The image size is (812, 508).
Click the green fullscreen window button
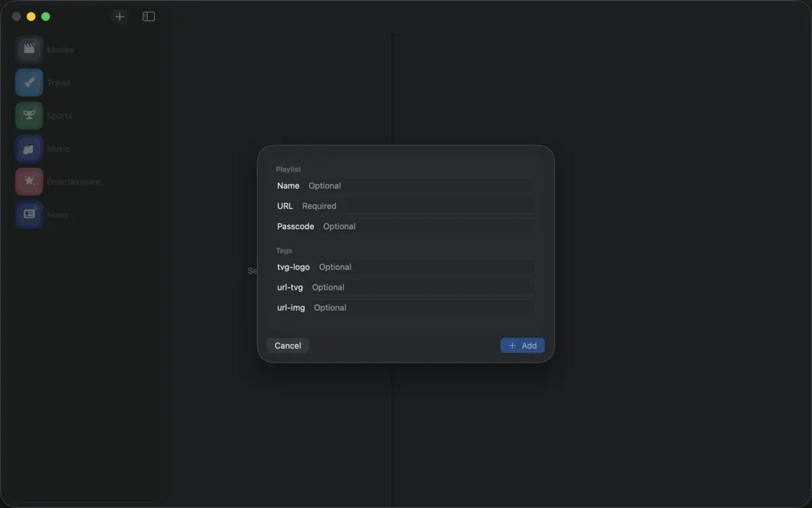(x=46, y=17)
